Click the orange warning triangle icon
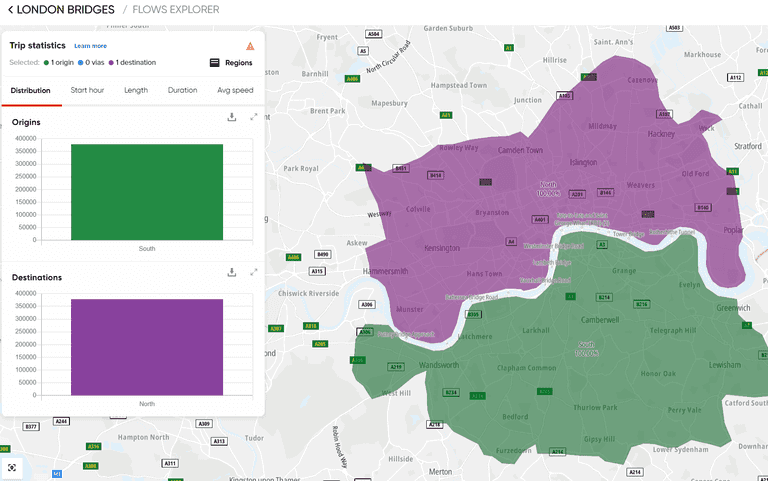Viewport: 768px width, 481px height. [x=250, y=46]
